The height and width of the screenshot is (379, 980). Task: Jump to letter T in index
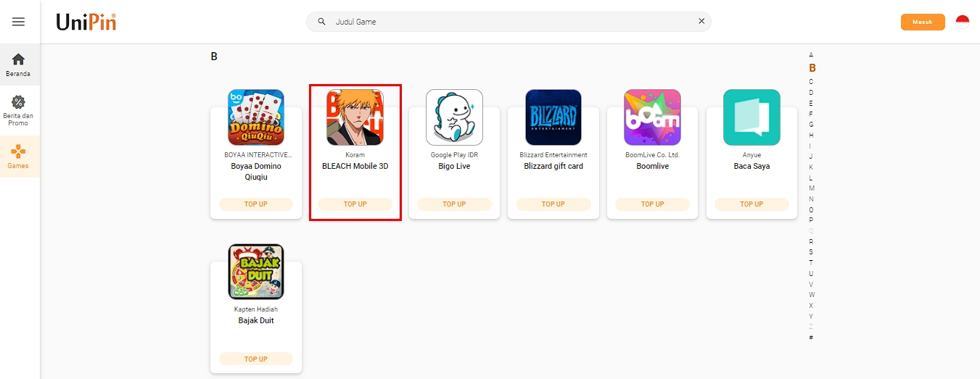811,262
